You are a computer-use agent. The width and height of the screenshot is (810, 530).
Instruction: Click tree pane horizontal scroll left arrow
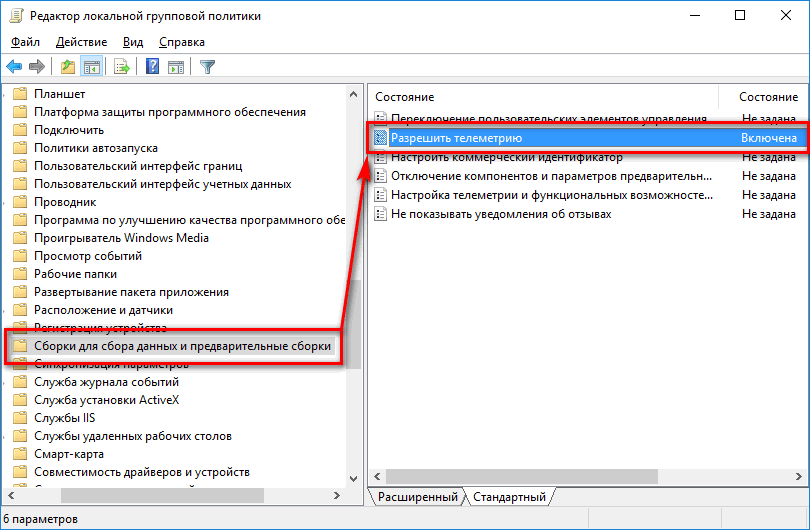tap(11, 495)
